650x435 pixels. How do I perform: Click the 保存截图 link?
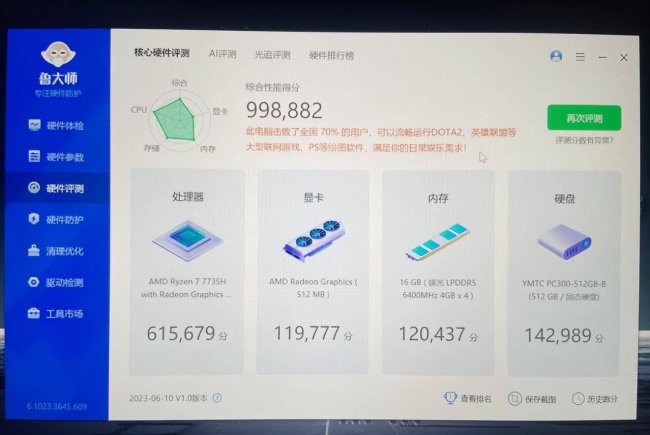(541, 399)
